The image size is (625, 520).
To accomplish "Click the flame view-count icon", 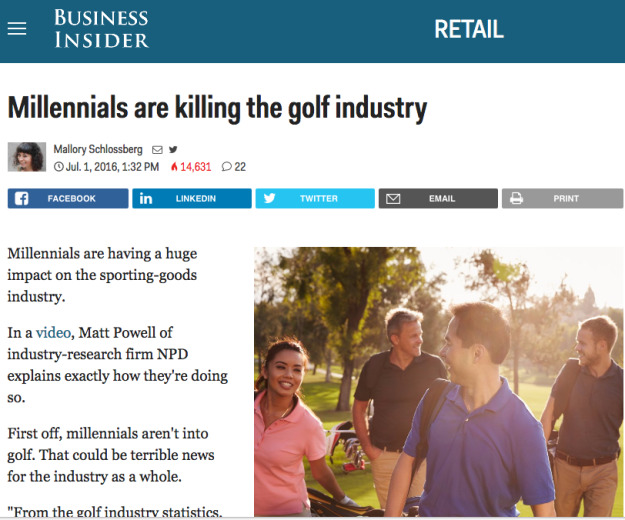I will pos(174,167).
